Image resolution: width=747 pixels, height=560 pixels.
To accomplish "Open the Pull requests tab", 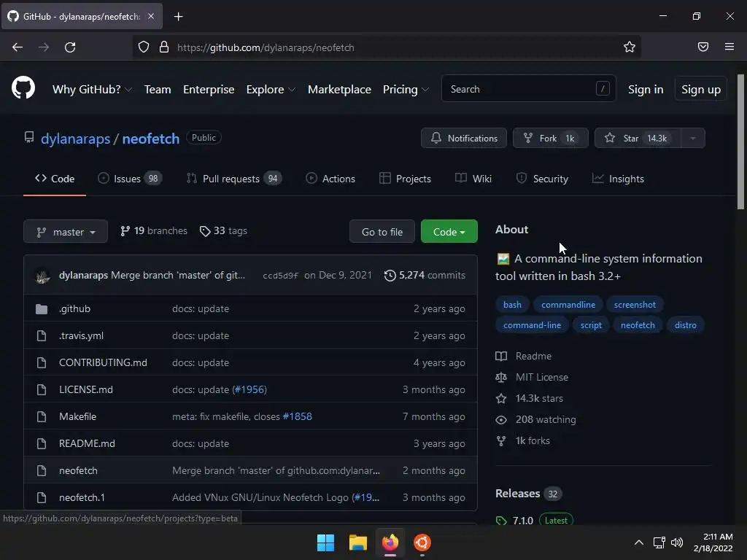I will [234, 179].
